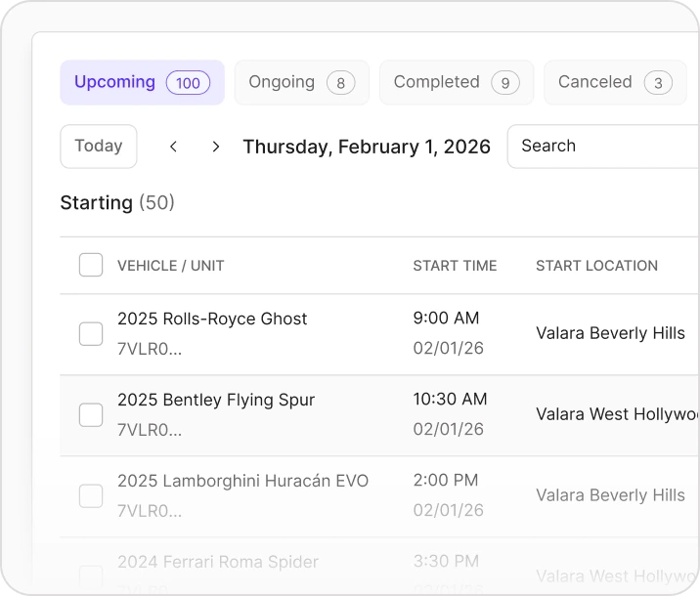This screenshot has width=700, height=596.
Task: Click the Starting (50) section heading
Action: coord(117,203)
